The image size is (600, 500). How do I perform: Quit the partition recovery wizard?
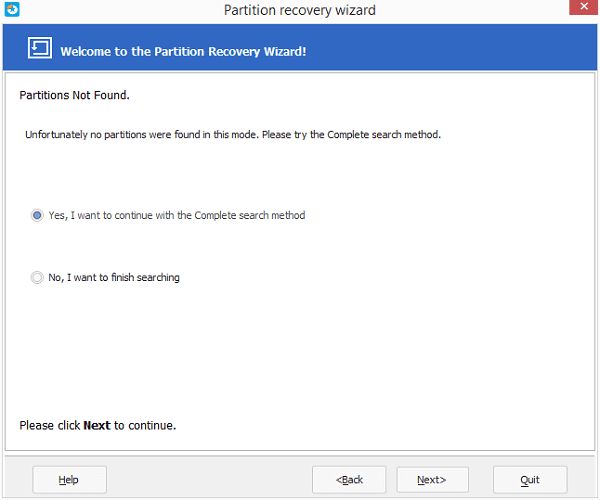coord(530,480)
